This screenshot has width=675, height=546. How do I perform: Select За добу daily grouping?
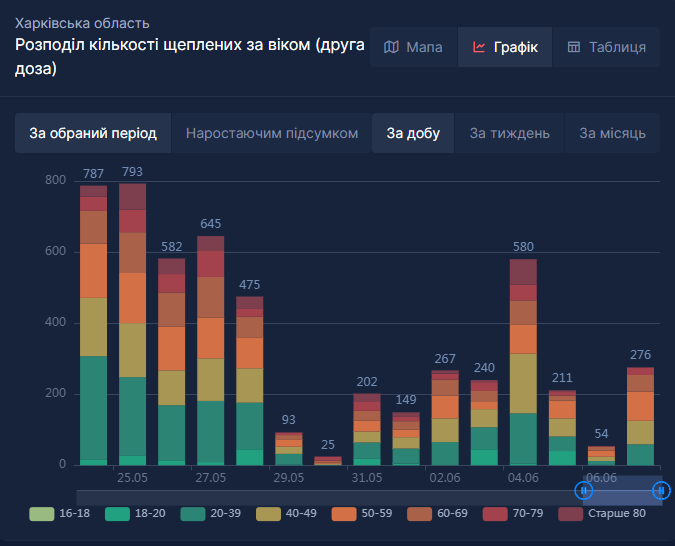click(413, 133)
